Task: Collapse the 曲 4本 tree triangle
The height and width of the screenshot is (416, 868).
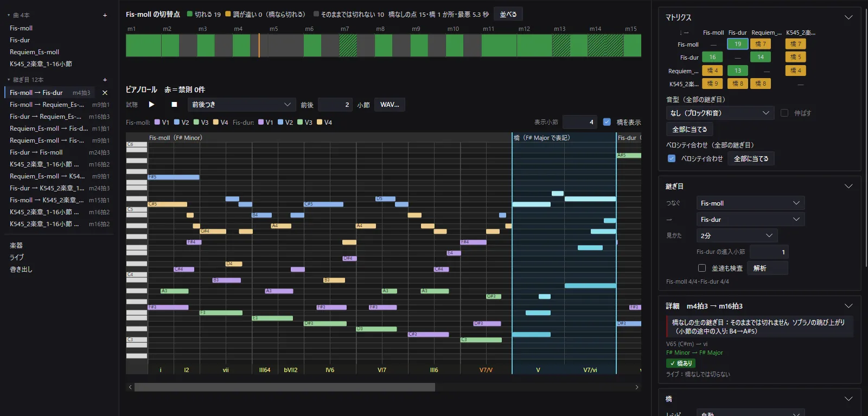Action: click(x=9, y=15)
